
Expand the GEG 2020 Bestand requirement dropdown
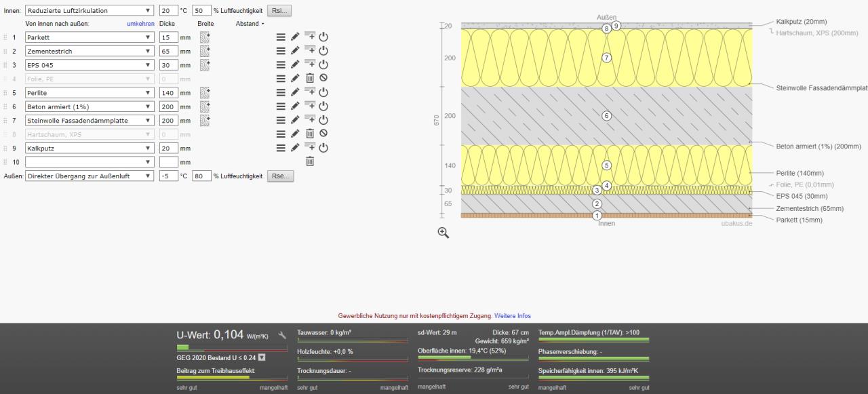point(262,357)
